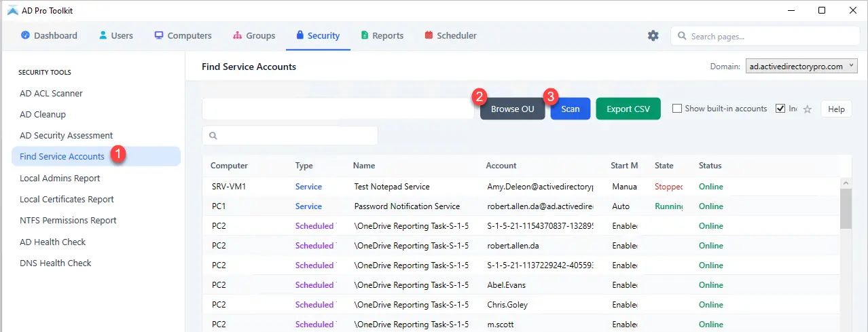Sort by the State column header
This screenshot has height=332, width=868.
(x=664, y=166)
